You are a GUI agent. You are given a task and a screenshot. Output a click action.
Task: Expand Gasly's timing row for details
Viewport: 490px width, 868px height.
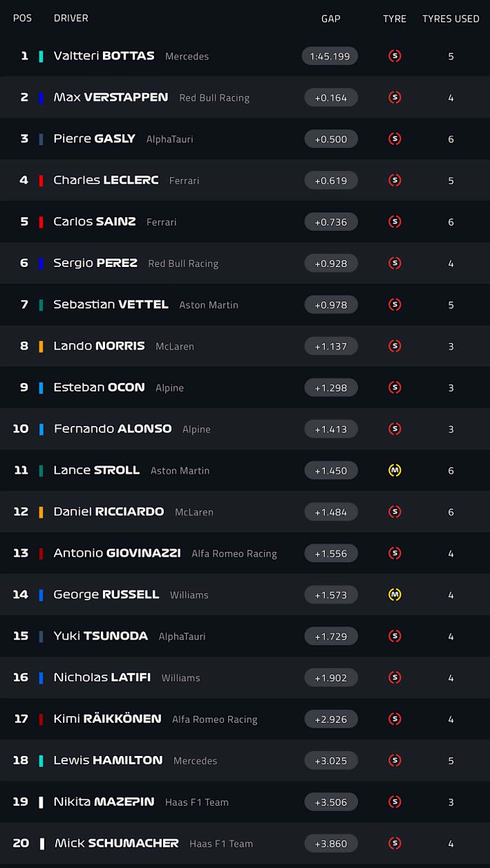[x=245, y=139]
